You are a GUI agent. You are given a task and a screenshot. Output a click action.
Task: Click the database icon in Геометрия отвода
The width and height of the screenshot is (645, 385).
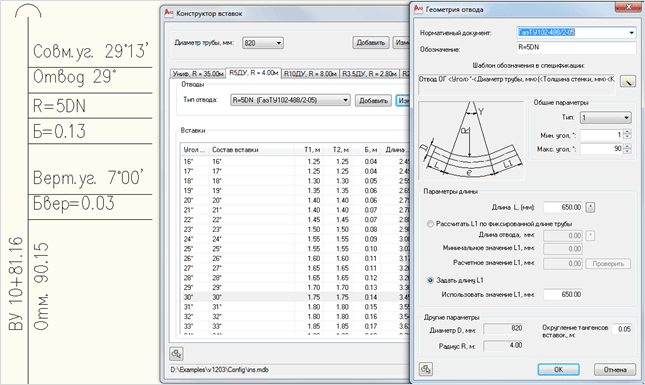tap(426, 369)
